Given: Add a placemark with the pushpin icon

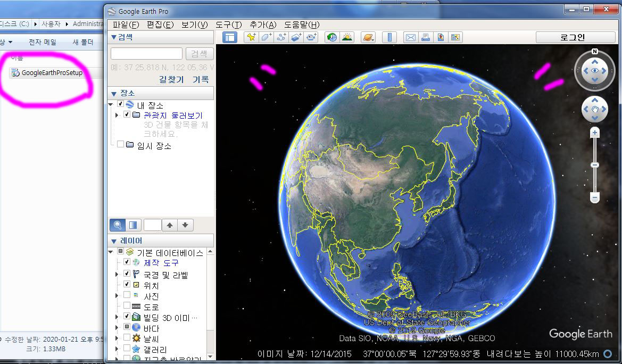Looking at the screenshot, I should [251, 37].
